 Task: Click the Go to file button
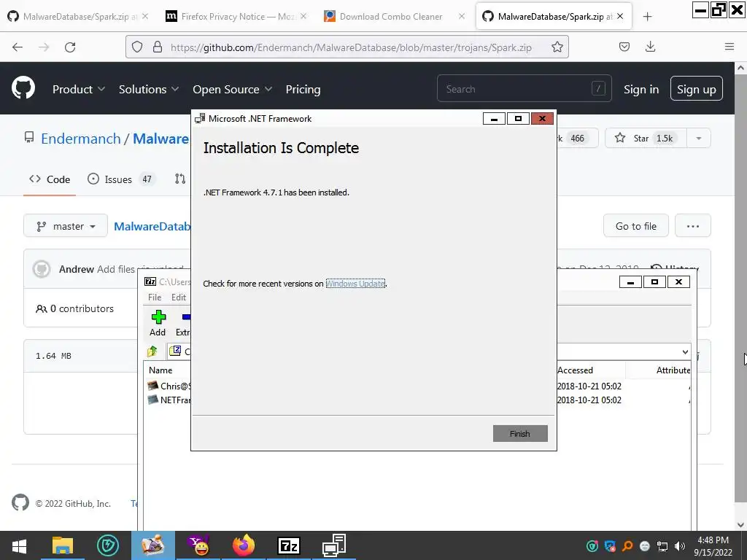pos(636,226)
